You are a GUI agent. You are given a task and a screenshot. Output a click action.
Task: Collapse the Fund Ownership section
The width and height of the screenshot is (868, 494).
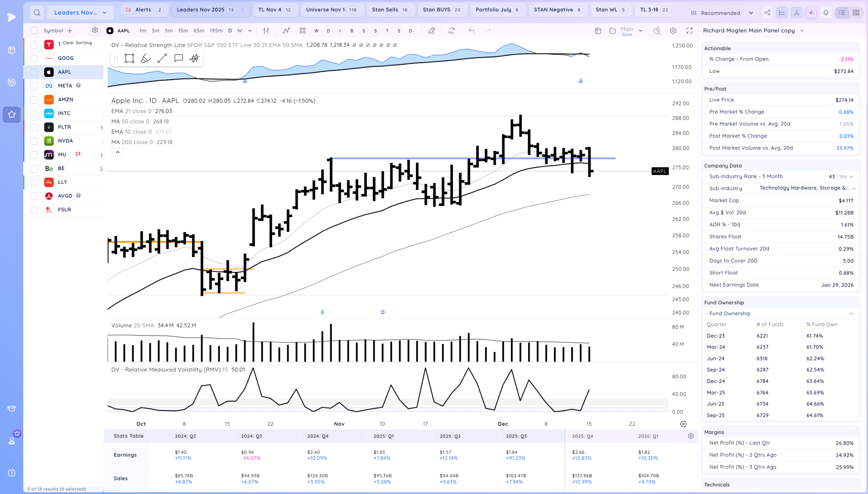point(851,313)
